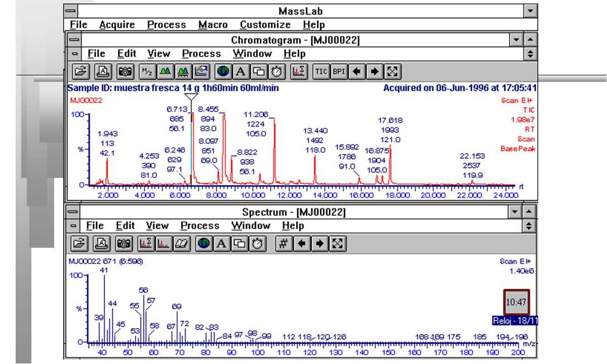The width and height of the screenshot is (607, 364).
Task: Open the Customize menu
Action: pyautogui.click(x=266, y=25)
